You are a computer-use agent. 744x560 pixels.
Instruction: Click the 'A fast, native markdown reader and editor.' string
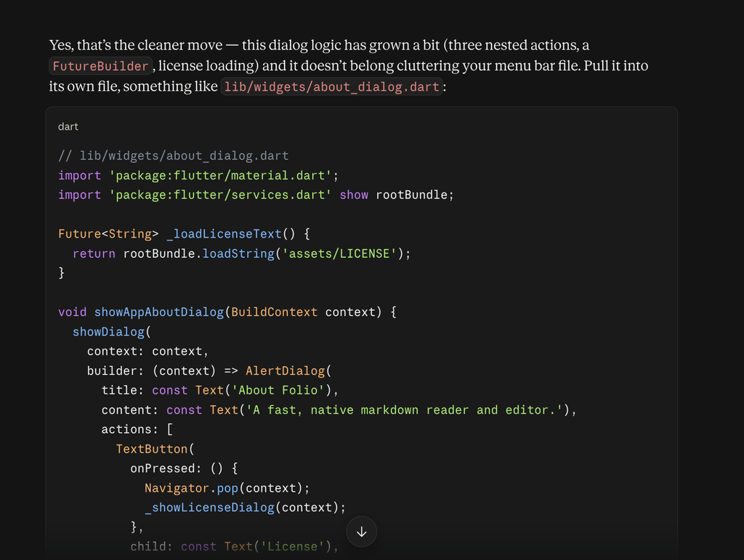click(x=404, y=410)
